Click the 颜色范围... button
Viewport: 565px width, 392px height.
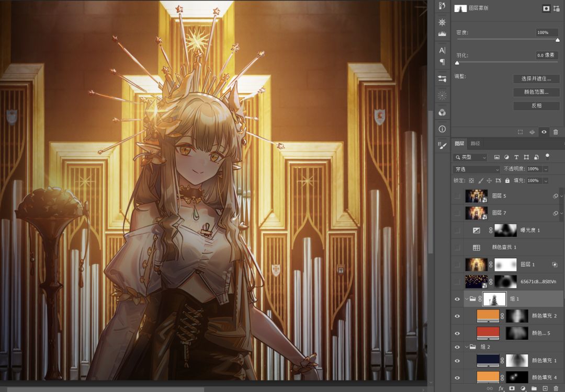(x=536, y=92)
